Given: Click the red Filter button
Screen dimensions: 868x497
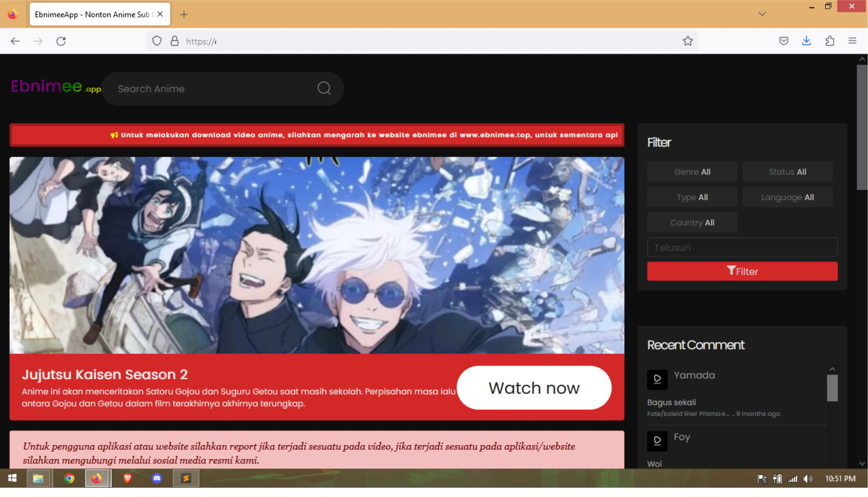Looking at the screenshot, I should click(742, 271).
